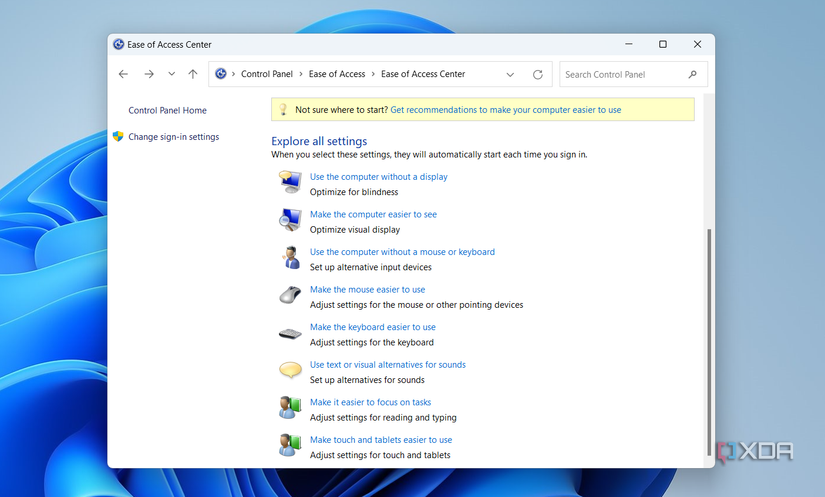Click 'Adjust settings for touch and tablets' text
The image size is (825, 497).
[x=380, y=455]
